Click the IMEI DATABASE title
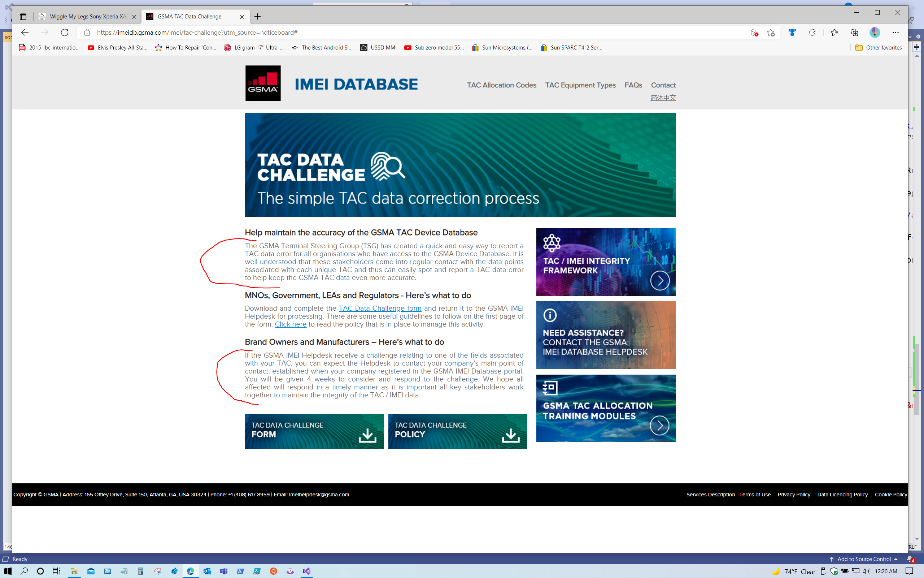 (356, 84)
